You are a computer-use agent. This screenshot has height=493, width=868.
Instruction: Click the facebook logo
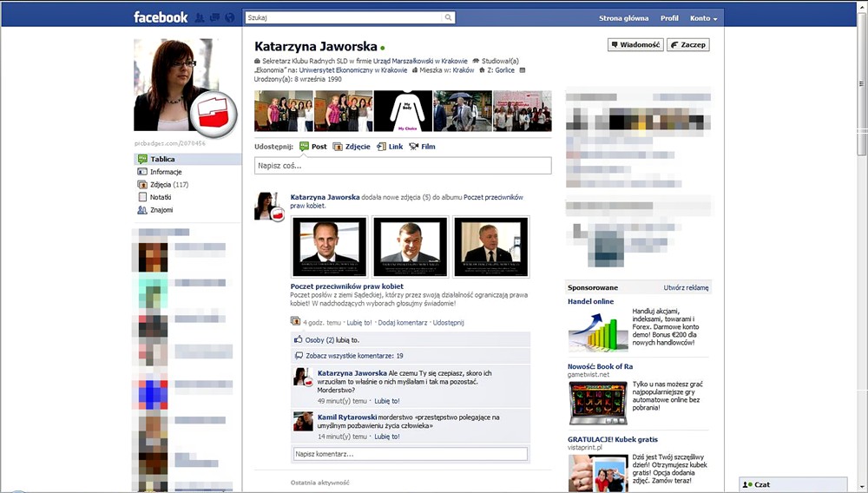point(161,17)
